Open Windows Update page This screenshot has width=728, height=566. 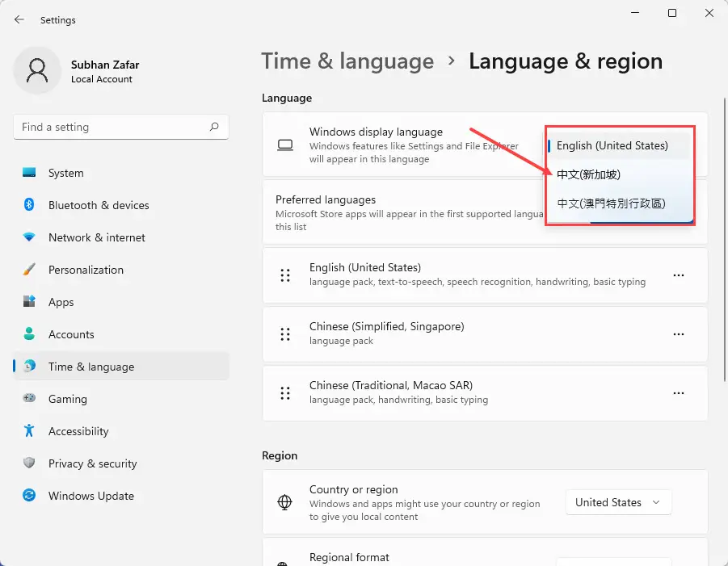[121, 496]
